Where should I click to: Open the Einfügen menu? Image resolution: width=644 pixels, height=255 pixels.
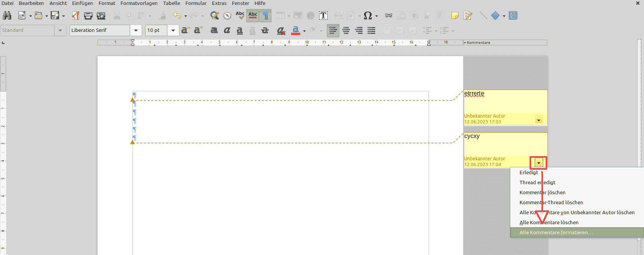pos(83,3)
